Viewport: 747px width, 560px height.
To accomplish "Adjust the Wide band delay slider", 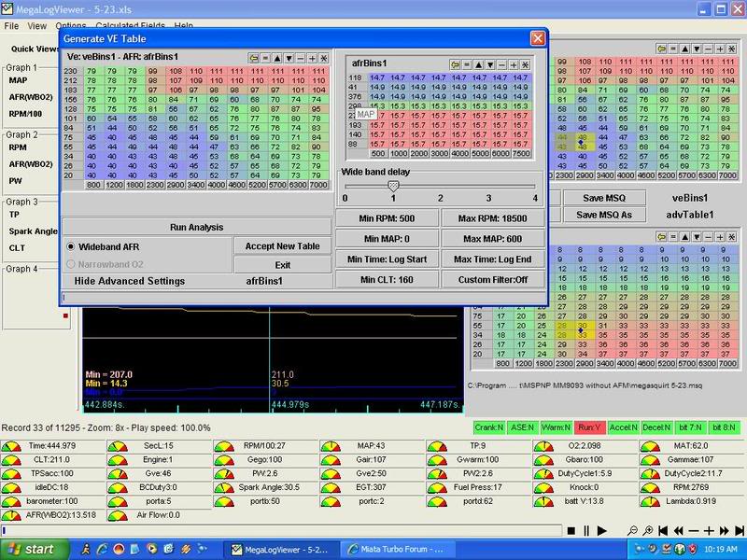I will 394,186.
